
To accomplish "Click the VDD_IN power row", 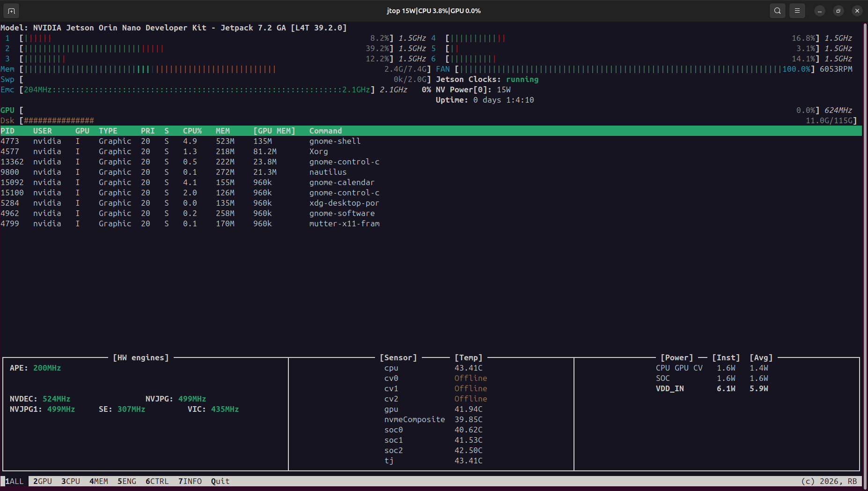I will point(712,388).
